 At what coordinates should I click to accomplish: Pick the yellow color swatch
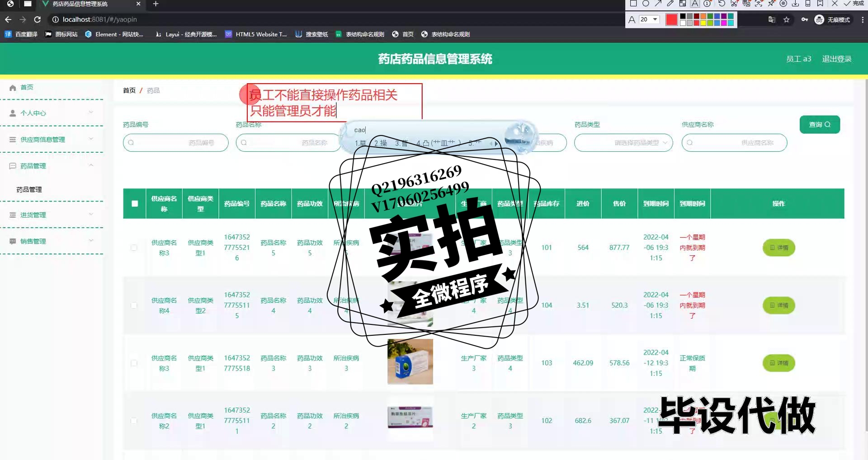[x=703, y=23]
